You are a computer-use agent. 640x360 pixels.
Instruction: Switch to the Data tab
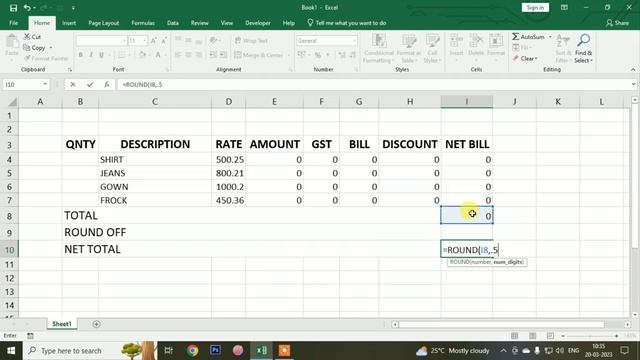point(173,23)
